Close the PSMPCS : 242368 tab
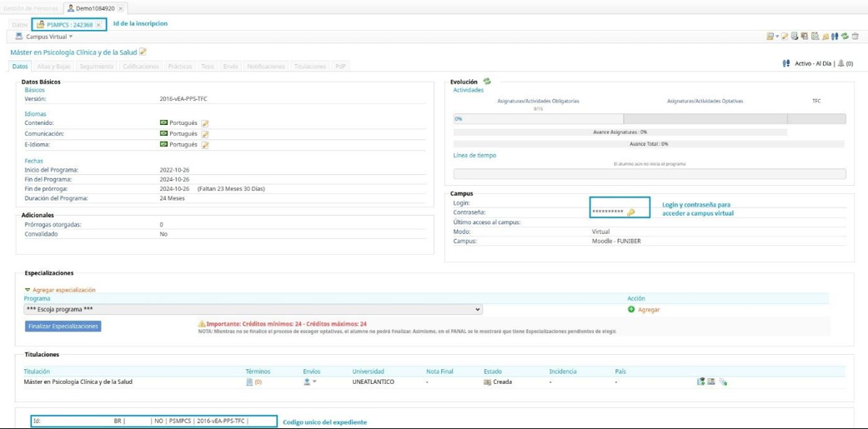This screenshot has width=868, height=429. 98,25
